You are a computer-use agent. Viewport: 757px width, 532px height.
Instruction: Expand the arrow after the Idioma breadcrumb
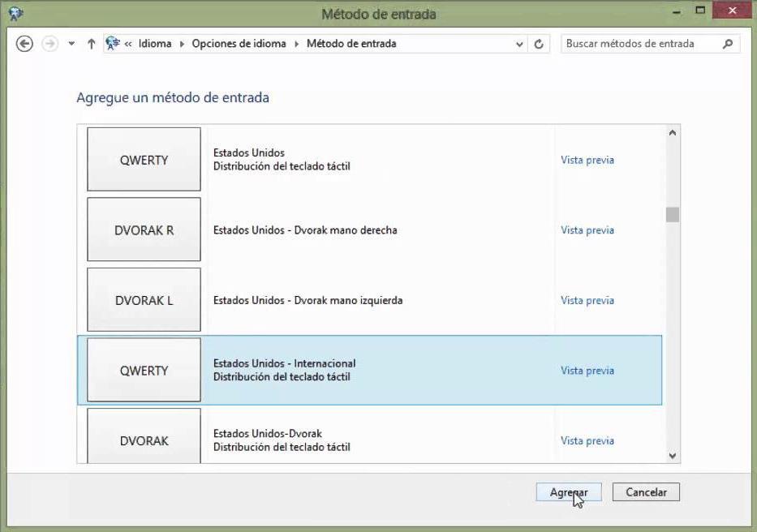[182, 44]
